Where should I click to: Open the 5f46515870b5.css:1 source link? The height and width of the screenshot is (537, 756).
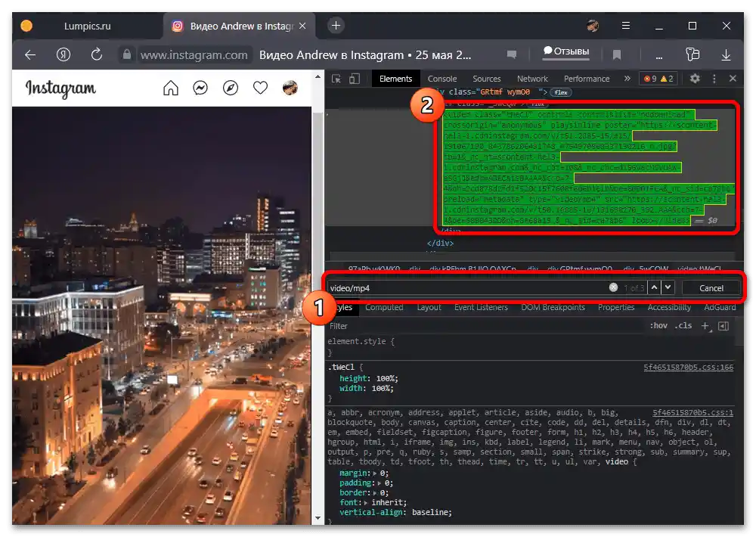coord(692,412)
